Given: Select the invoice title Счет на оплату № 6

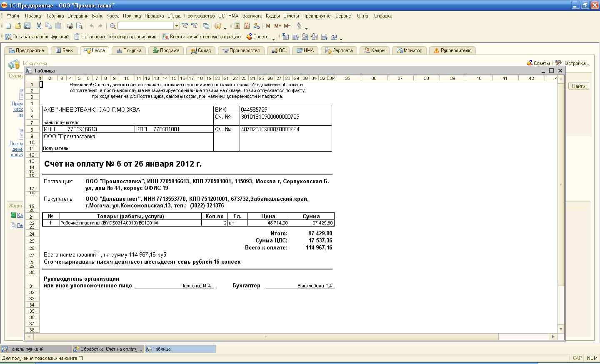Looking at the screenshot, I should coord(123,164).
